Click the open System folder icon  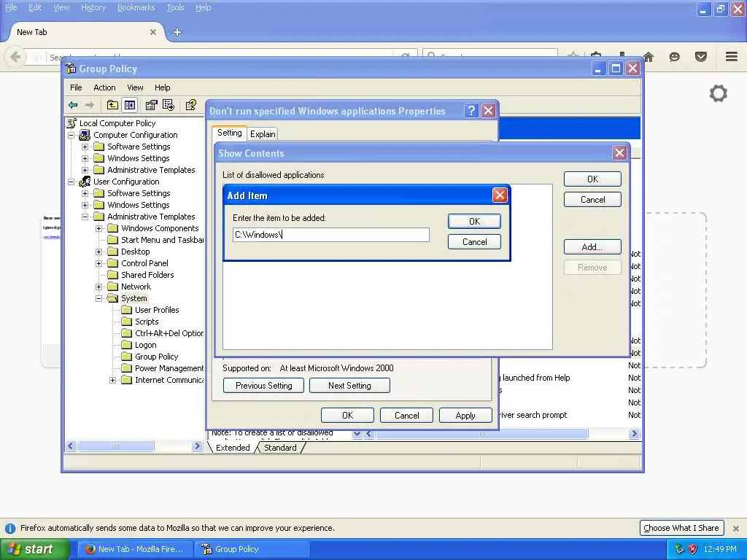click(x=112, y=298)
